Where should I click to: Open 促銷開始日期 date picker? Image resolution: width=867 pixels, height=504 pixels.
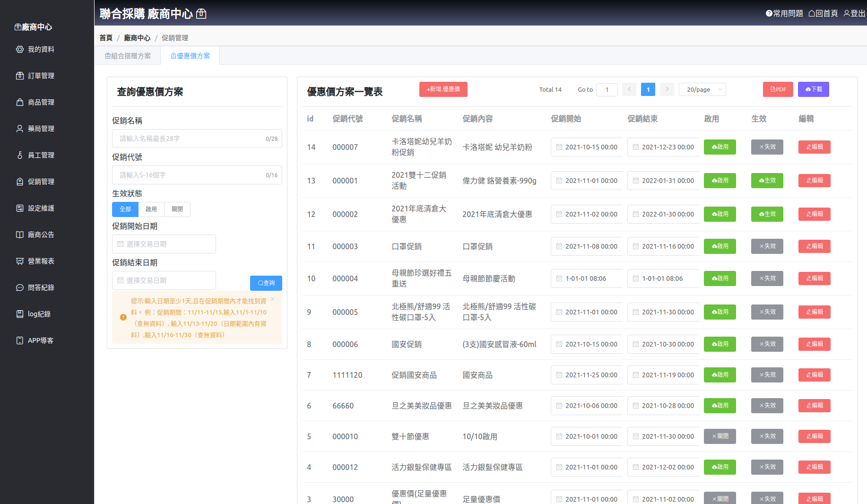[164, 244]
